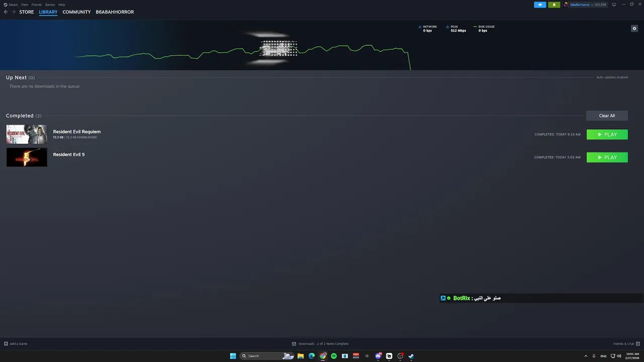The height and width of the screenshot is (362, 644).
Task: Open the View menu
Action: 24,5
